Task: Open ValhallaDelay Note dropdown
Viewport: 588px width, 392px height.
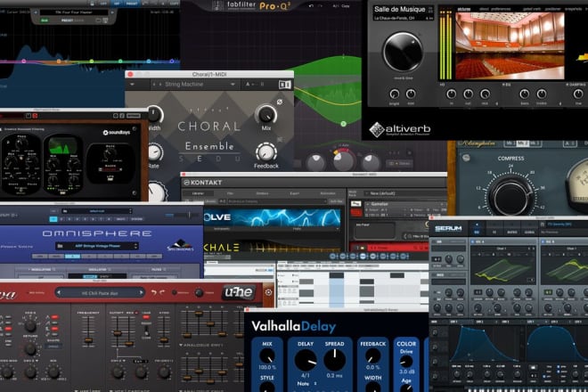Action: coord(306,384)
